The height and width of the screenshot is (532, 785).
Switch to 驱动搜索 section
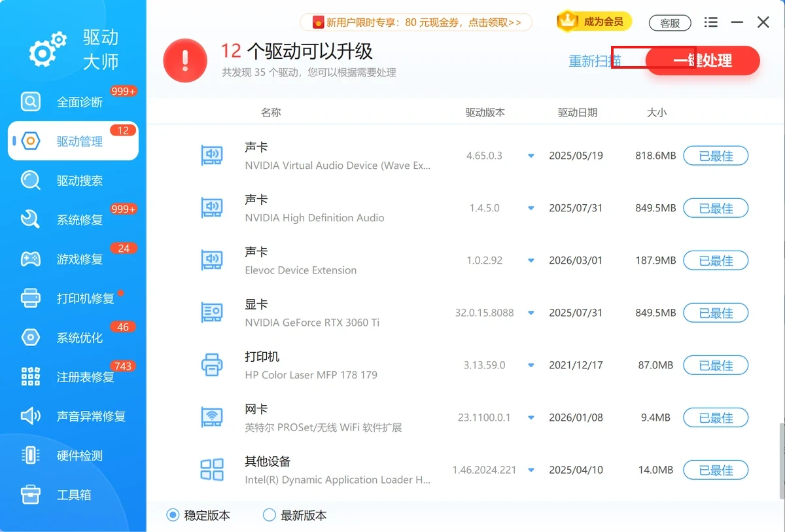pos(73,180)
